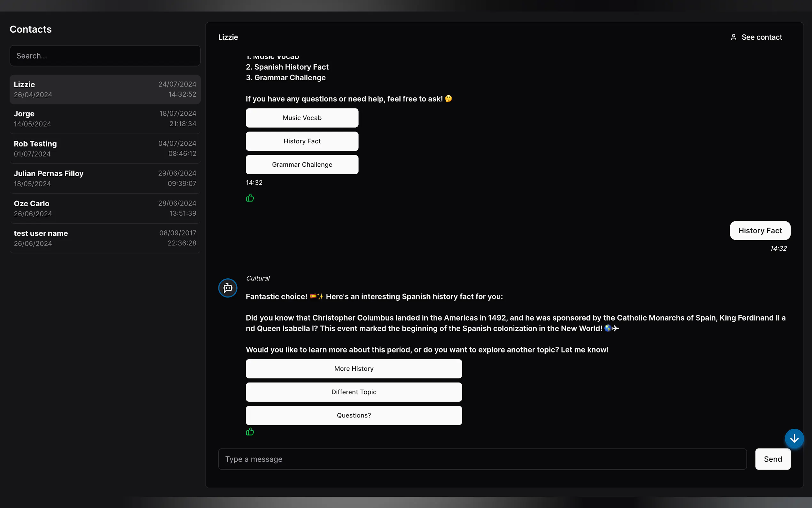Click the Questions? reply button

pyautogui.click(x=354, y=415)
